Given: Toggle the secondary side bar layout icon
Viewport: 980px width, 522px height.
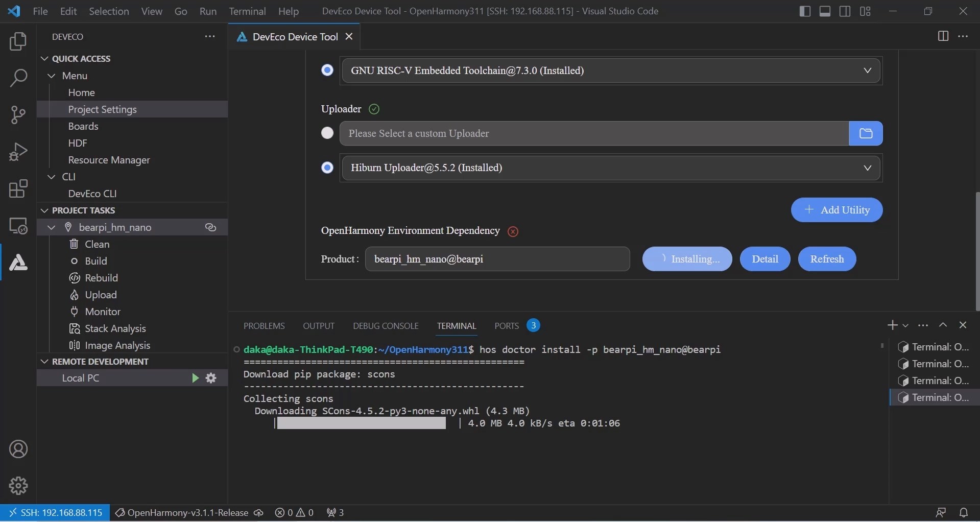Looking at the screenshot, I should coord(845,11).
